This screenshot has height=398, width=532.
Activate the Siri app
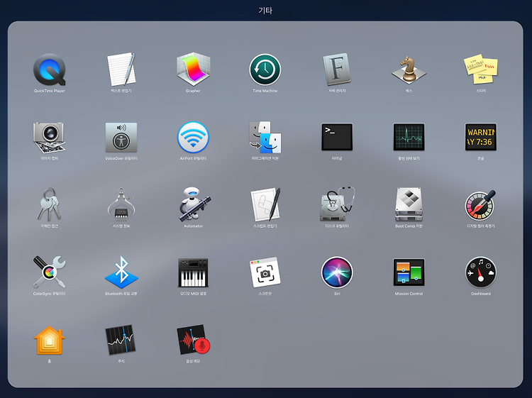(337, 272)
